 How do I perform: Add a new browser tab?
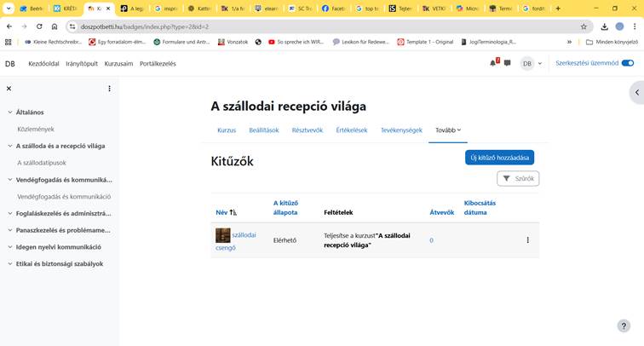point(558,9)
